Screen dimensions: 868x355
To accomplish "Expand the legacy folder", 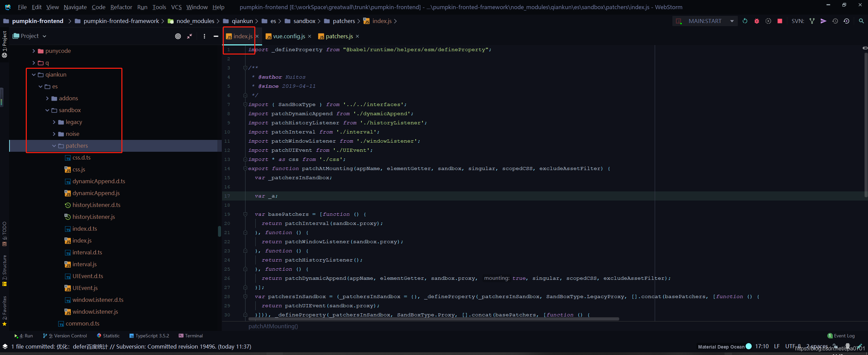I will tap(54, 122).
